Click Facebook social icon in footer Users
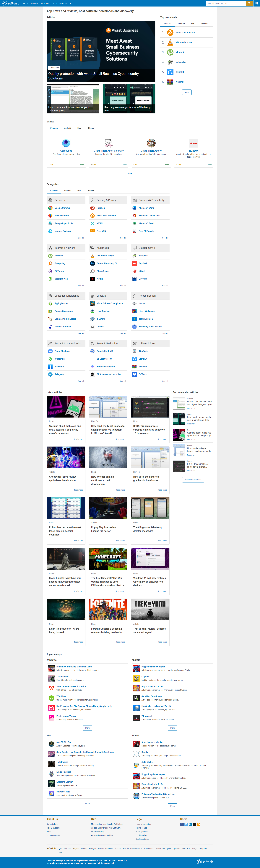The height and width of the screenshot is (868, 260). tap(182, 824)
